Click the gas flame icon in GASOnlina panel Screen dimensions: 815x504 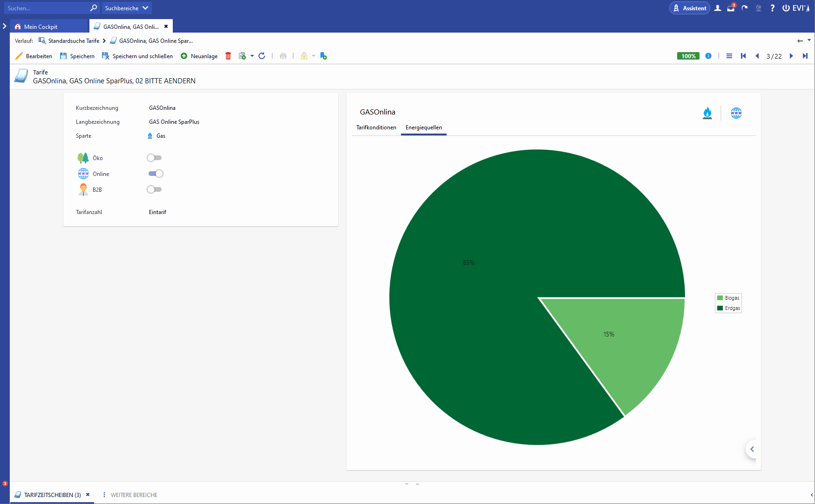click(707, 113)
